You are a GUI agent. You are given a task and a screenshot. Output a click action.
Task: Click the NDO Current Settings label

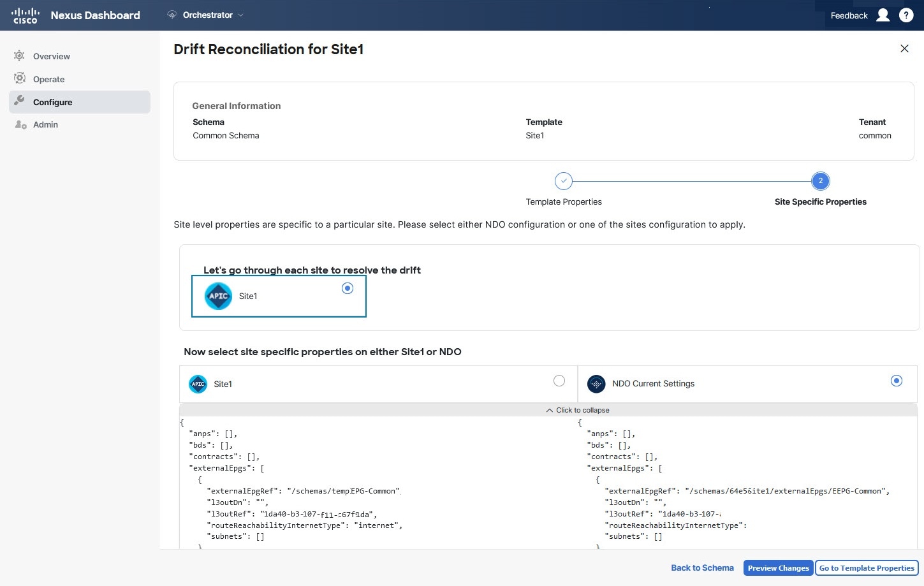[653, 383]
